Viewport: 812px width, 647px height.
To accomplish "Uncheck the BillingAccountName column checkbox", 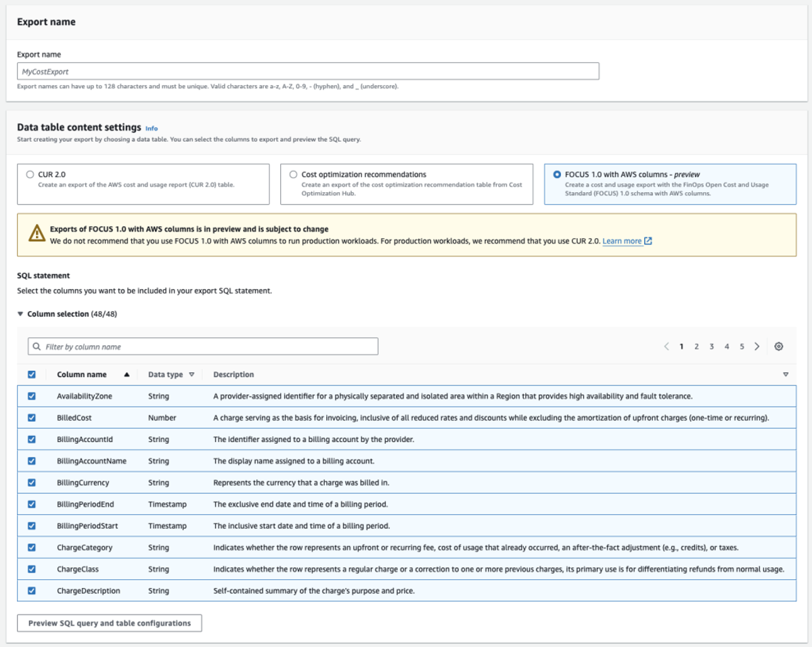I will click(32, 461).
